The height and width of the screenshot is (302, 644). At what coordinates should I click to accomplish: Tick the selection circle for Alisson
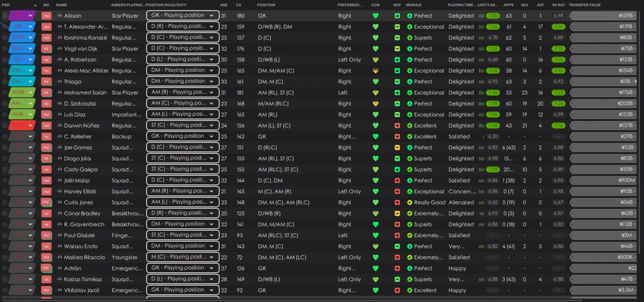(5, 16)
